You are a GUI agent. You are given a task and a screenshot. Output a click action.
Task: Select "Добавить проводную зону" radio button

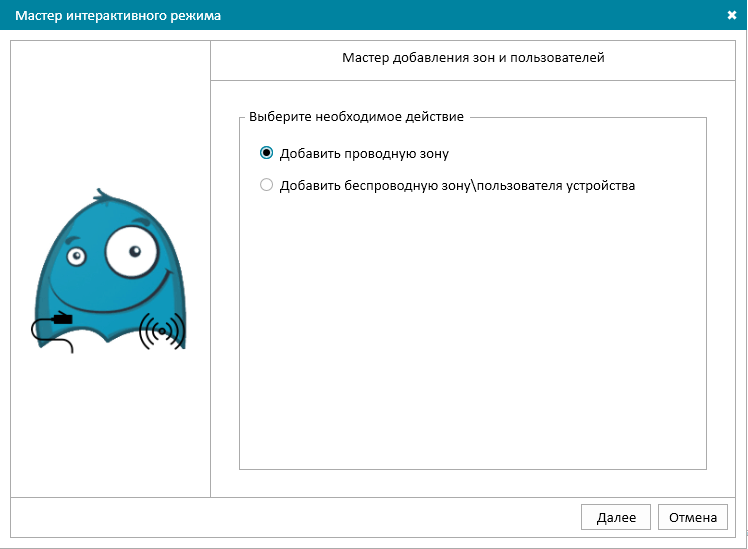266,153
